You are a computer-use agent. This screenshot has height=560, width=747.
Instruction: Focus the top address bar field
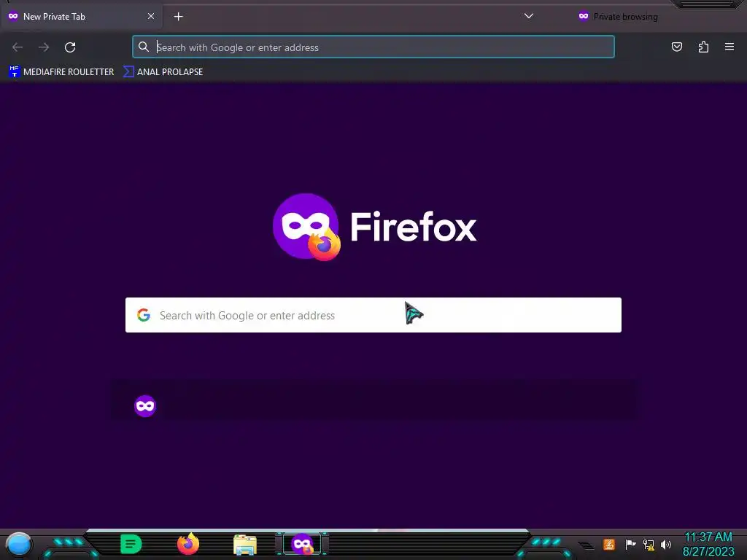click(373, 47)
